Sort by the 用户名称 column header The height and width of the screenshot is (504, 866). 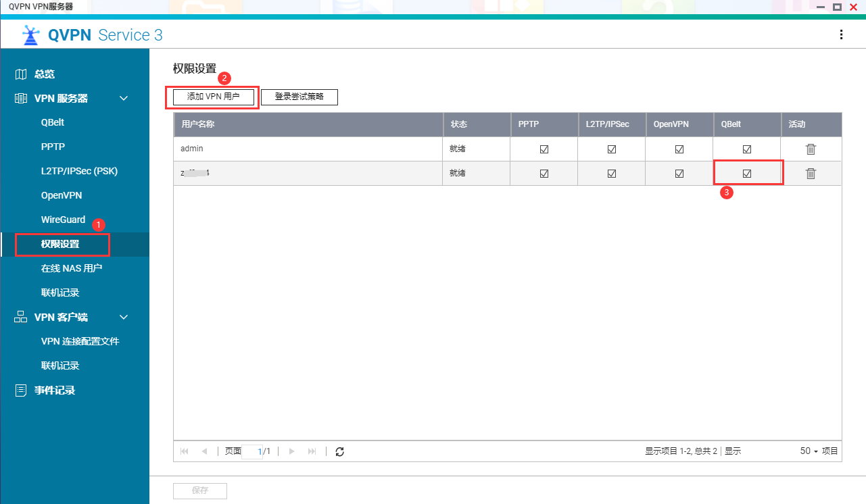[308, 125]
